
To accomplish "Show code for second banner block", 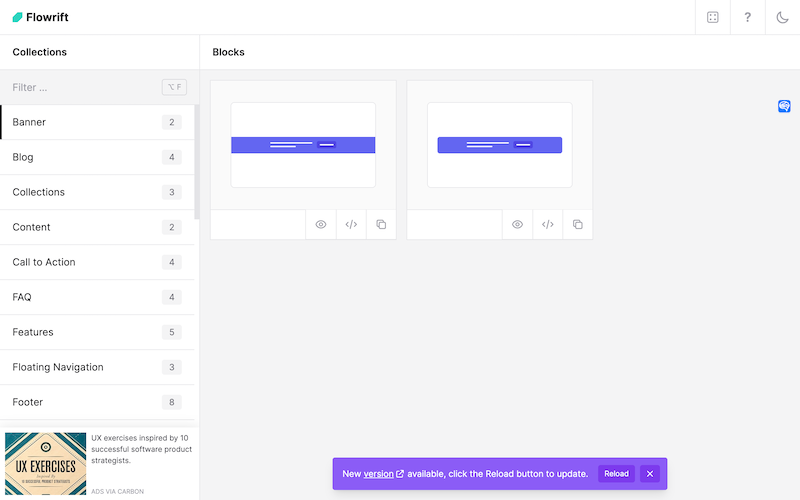I will point(547,225).
